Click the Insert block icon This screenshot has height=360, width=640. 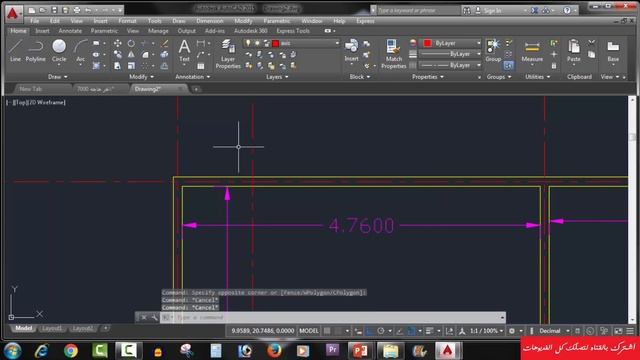click(x=351, y=51)
